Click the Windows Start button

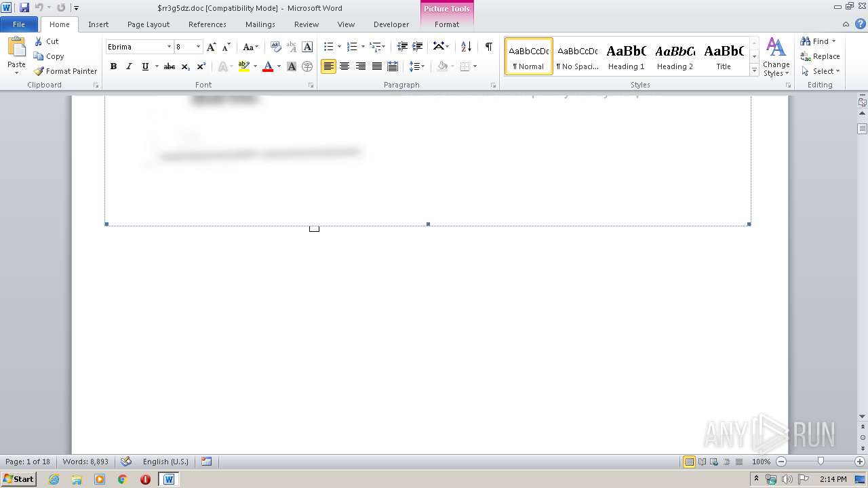click(x=18, y=479)
